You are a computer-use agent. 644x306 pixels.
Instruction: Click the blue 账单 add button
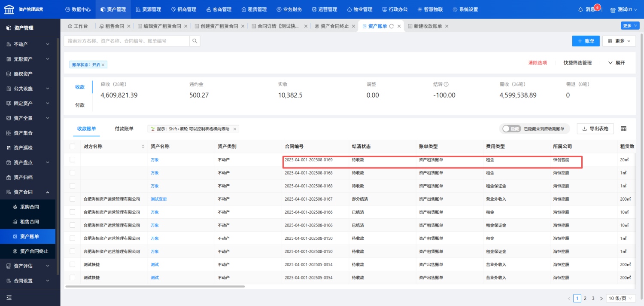586,41
